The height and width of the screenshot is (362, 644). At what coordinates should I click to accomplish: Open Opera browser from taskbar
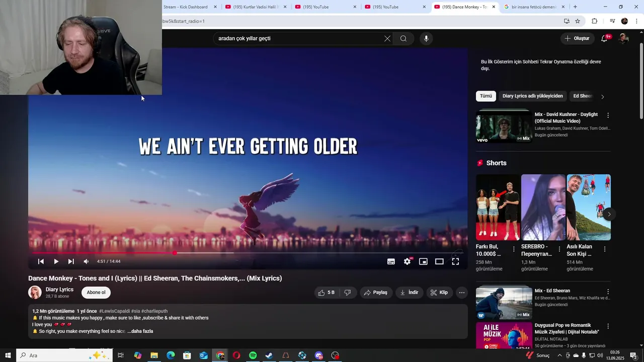(236, 355)
